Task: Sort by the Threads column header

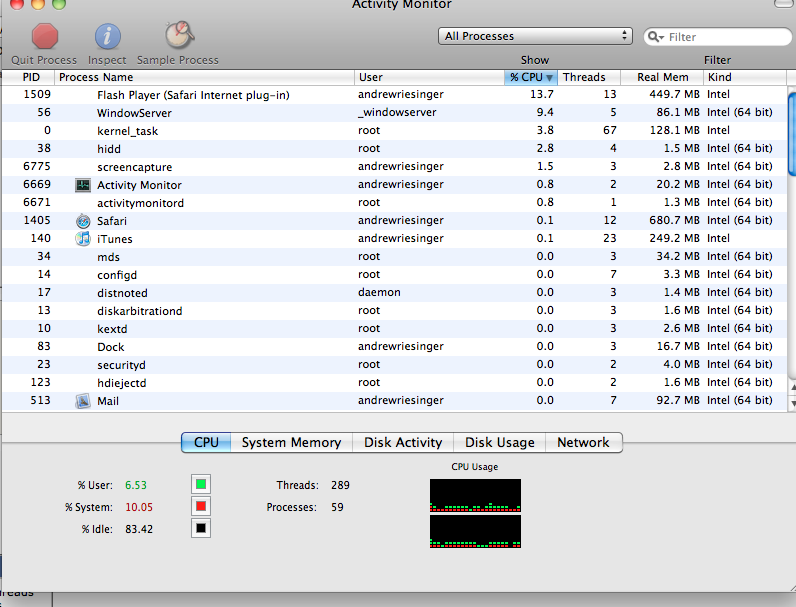Action: [x=589, y=77]
